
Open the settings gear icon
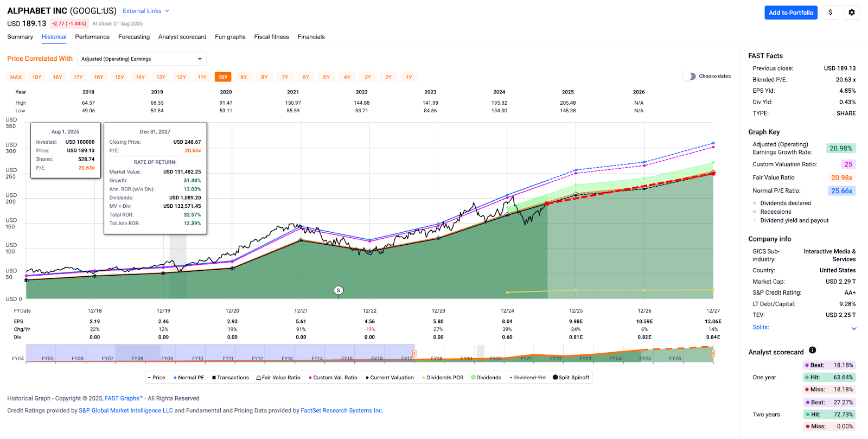point(852,12)
